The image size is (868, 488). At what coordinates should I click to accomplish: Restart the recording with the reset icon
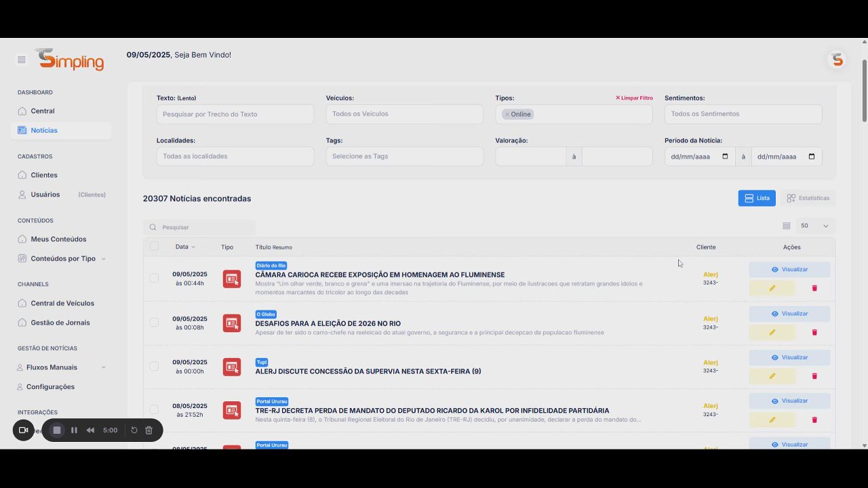click(134, 430)
